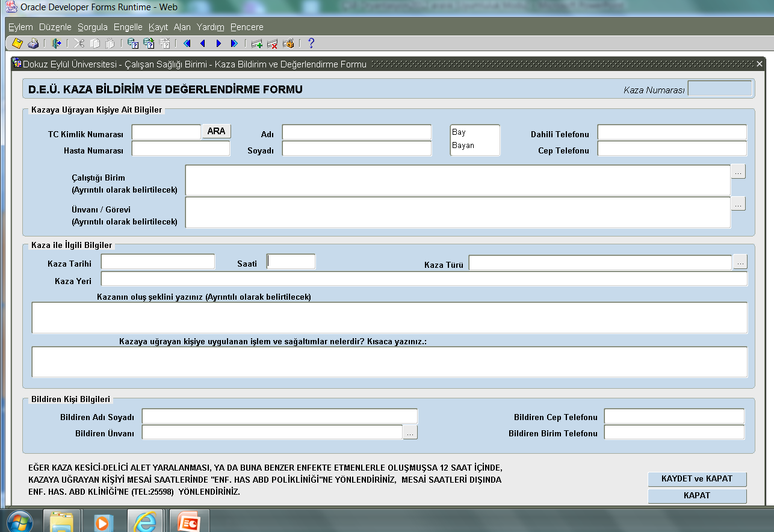Click the Bildiren Ünvanı field
Image resolution: width=774 pixels, height=532 pixels.
[272, 432]
